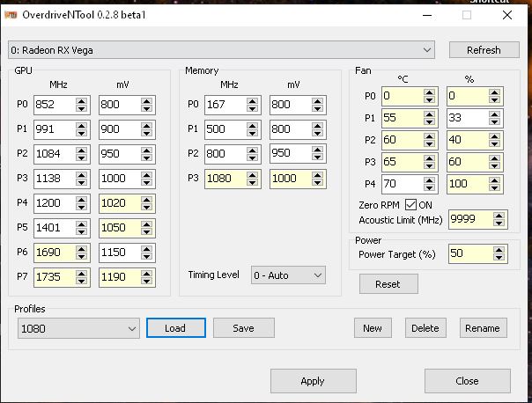This screenshot has height=403, width=532.
Task: Decrease GPU P1 MHz with down arrow
Action: [x=81, y=133]
